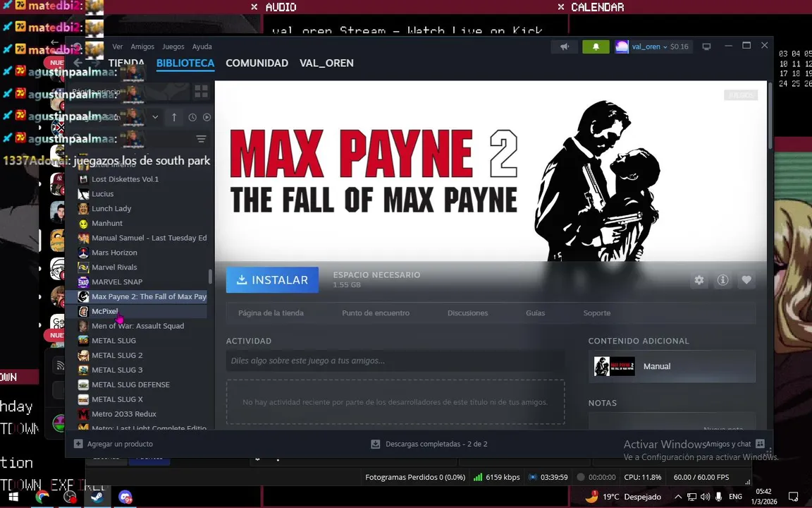Open game settings gear for Max Payne 2
This screenshot has height=508, width=812.
(x=699, y=280)
